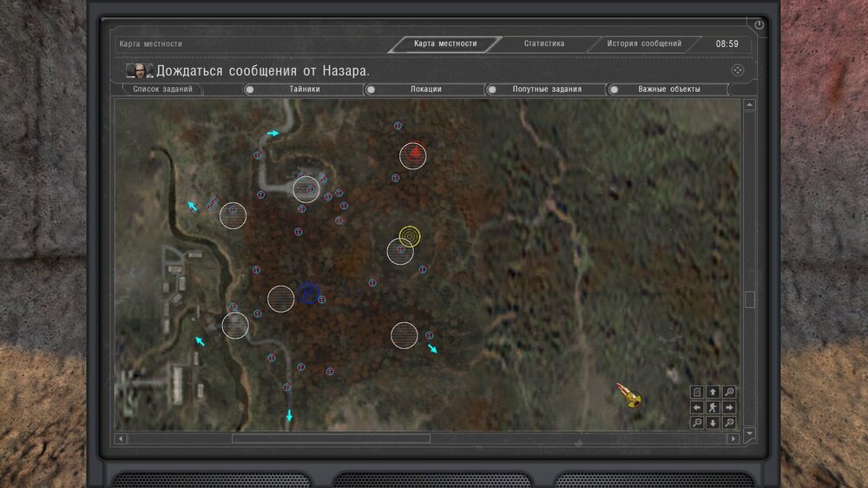Click the horizontal scrollbar right arrow
The image size is (868, 488).
(x=733, y=439)
